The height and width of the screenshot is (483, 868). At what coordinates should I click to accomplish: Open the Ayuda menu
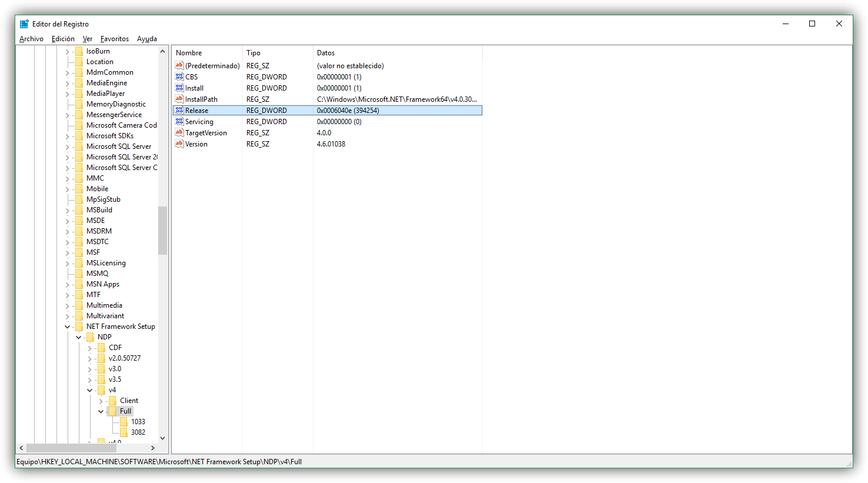(147, 39)
